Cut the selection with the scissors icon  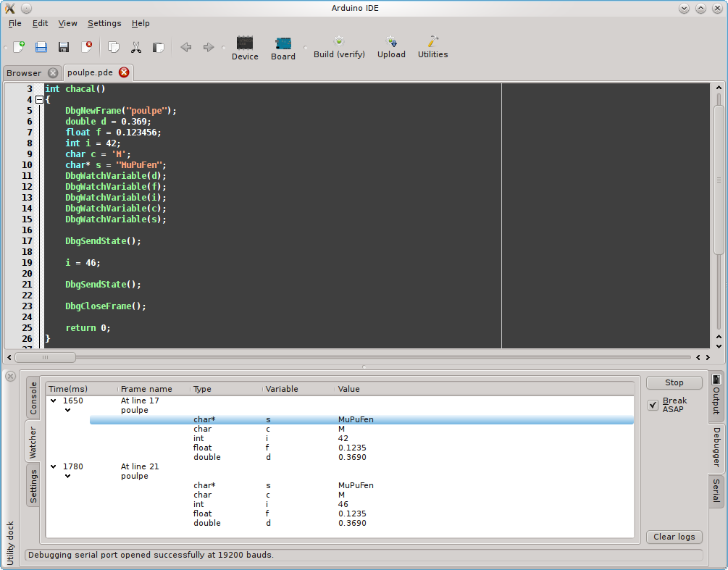coord(136,47)
